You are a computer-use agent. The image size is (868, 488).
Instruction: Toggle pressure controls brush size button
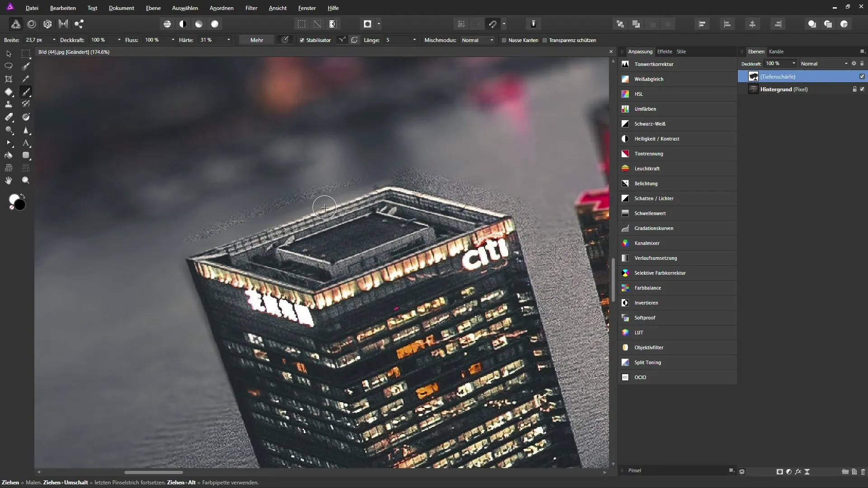285,40
